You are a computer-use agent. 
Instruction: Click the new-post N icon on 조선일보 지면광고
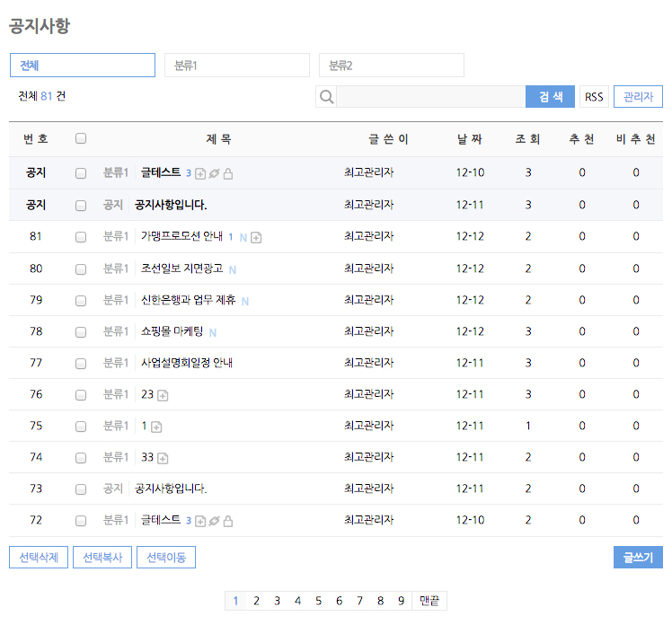point(233,269)
